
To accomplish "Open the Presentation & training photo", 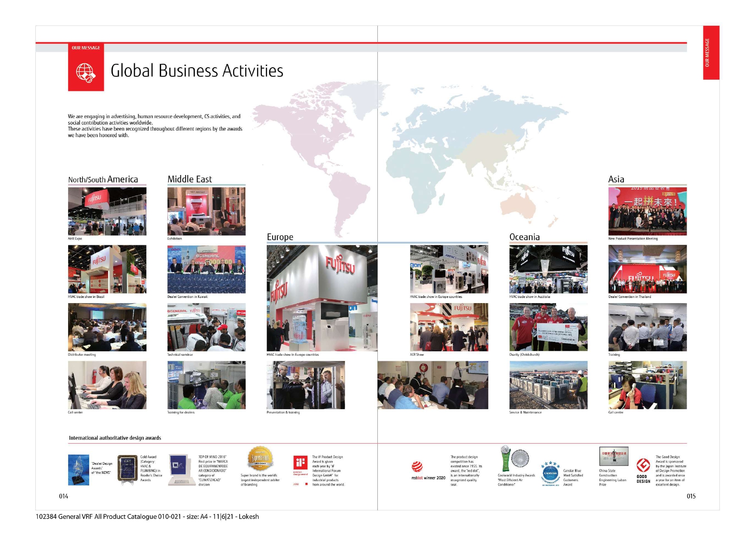I will tap(306, 385).
